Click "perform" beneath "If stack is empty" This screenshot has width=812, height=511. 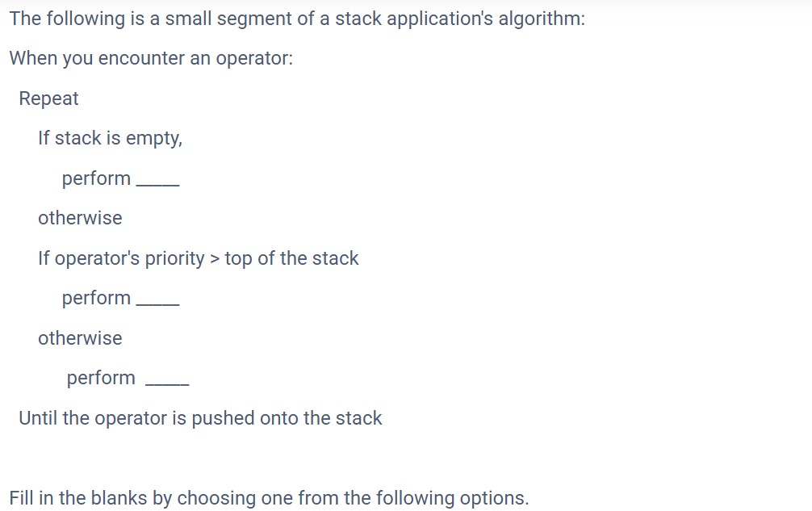(x=96, y=178)
